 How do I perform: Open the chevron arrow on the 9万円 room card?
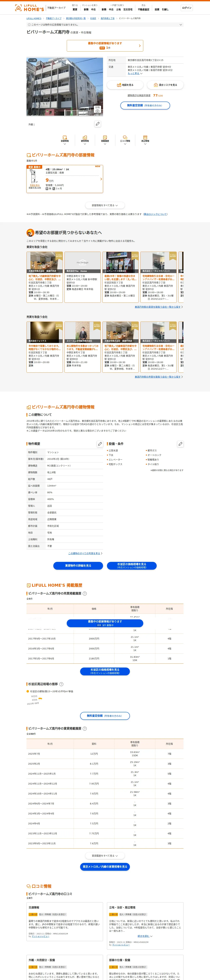[x=101, y=179]
